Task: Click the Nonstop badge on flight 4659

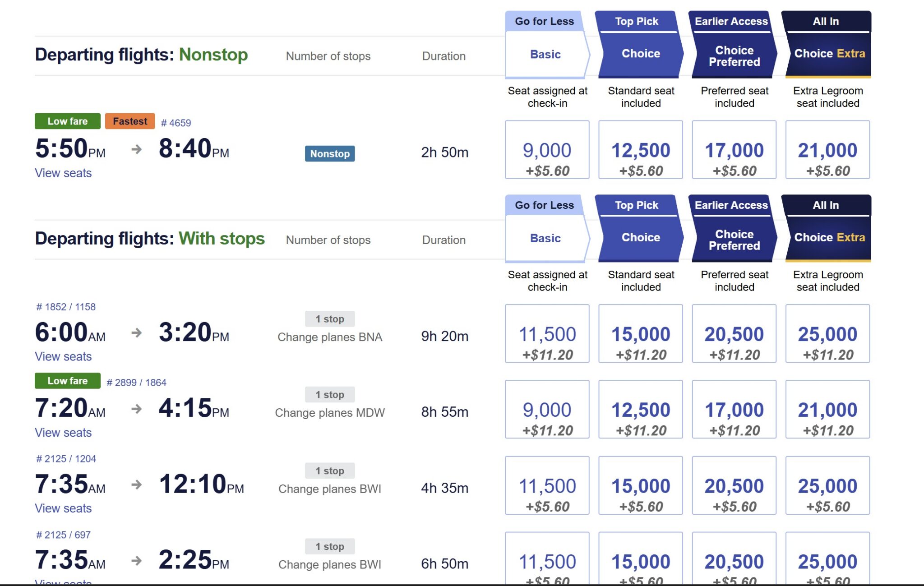Action: 330,153
